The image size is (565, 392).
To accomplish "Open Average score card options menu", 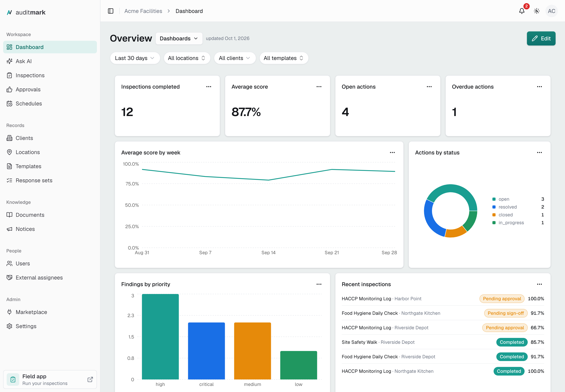I will click(x=319, y=87).
